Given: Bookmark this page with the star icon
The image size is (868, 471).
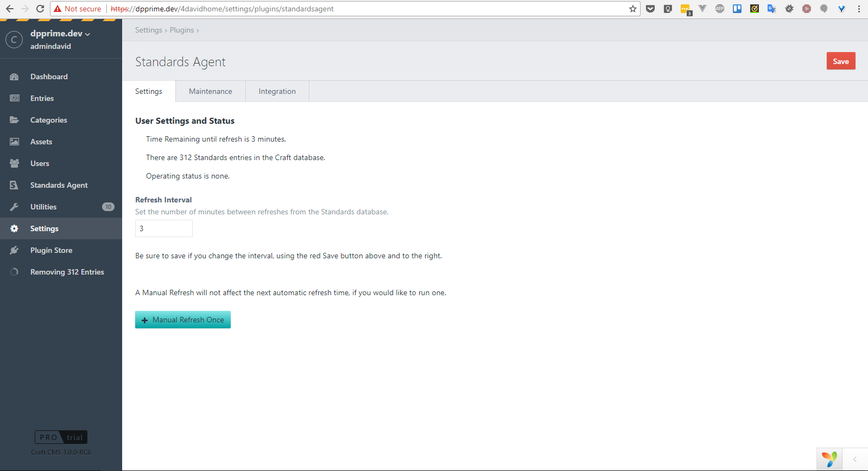Looking at the screenshot, I should tap(633, 9).
